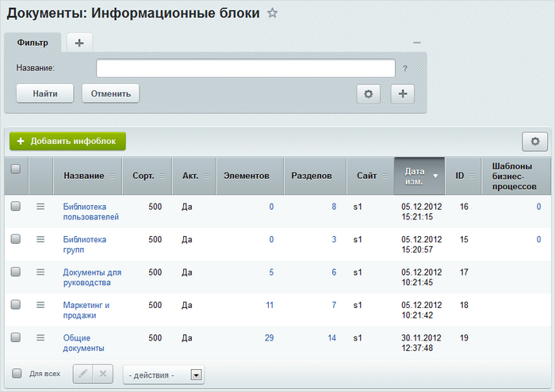Add filter field with plus button
555x392 pixels.
(x=403, y=94)
